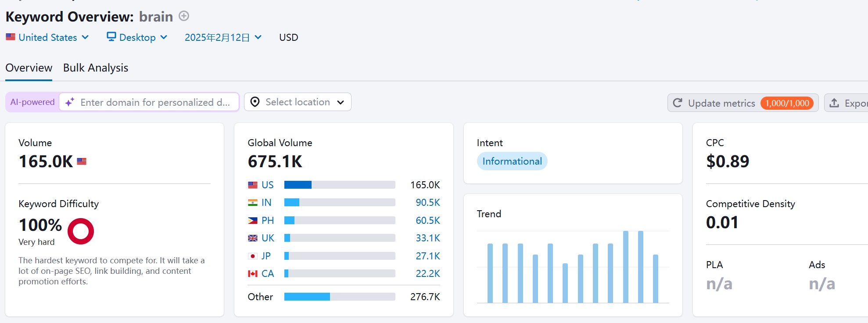The height and width of the screenshot is (323, 868).
Task: Click the export upload icon
Action: [x=834, y=103]
